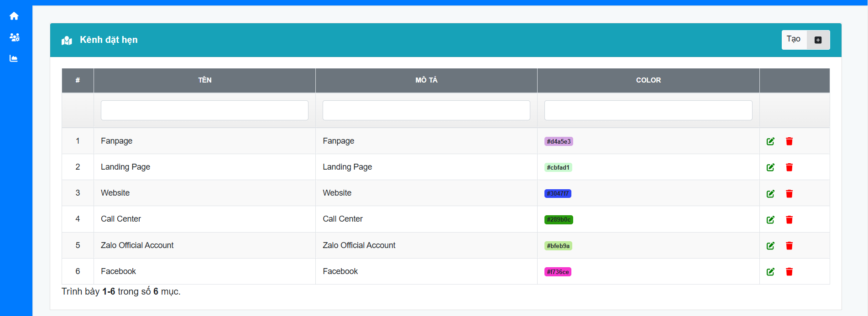The image size is (868, 316).
Task: Edit the Call Center row
Action: point(770,220)
